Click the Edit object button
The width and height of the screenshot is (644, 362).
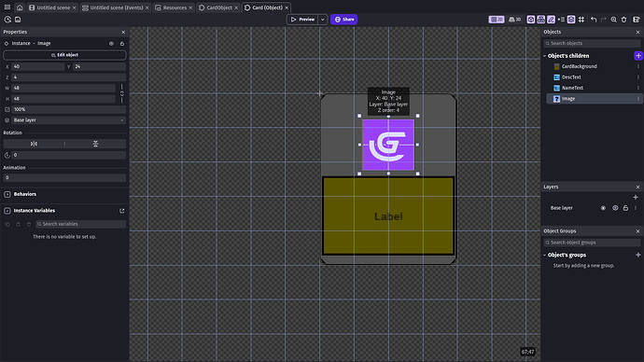[x=64, y=55]
